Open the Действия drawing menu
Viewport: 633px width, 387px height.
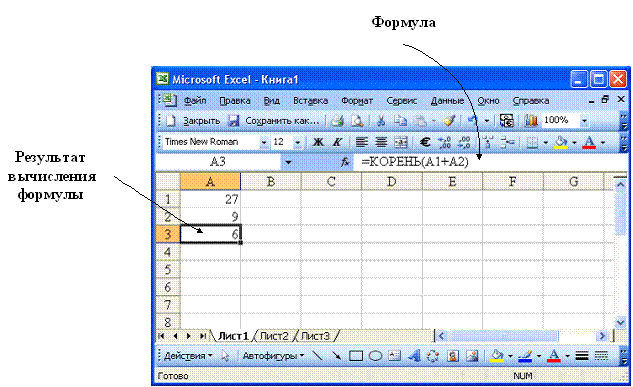[188, 356]
